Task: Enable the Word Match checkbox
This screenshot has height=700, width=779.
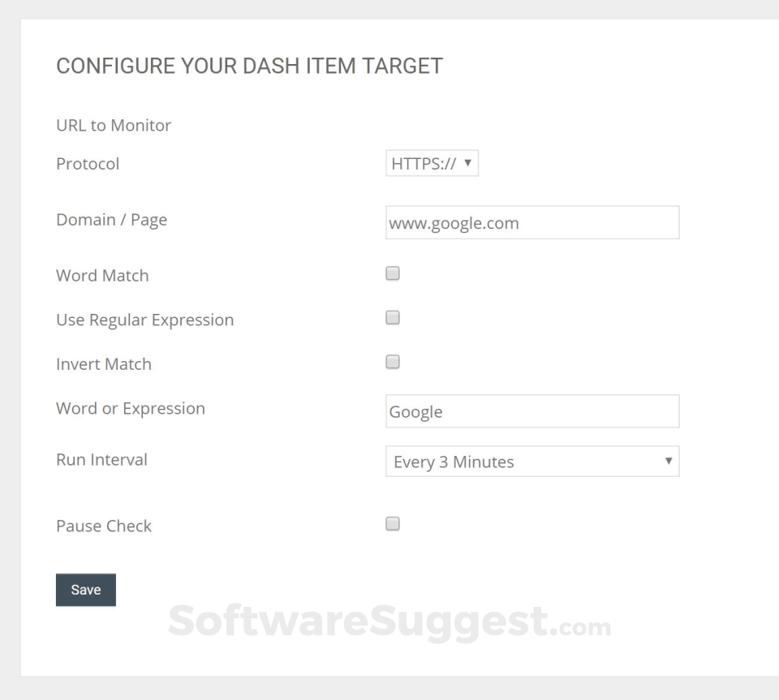Action: pos(393,274)
